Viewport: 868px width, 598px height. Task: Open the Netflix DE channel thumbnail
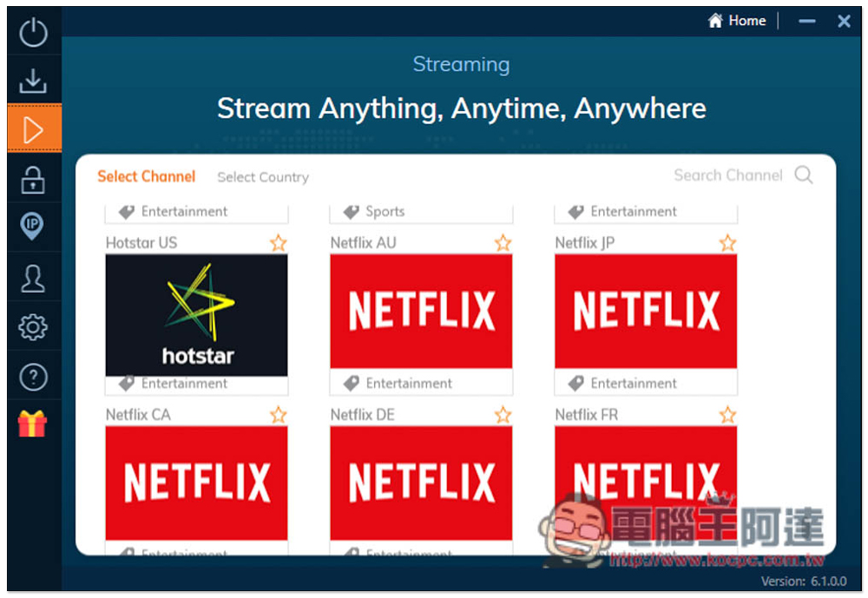tap(421, 483)
